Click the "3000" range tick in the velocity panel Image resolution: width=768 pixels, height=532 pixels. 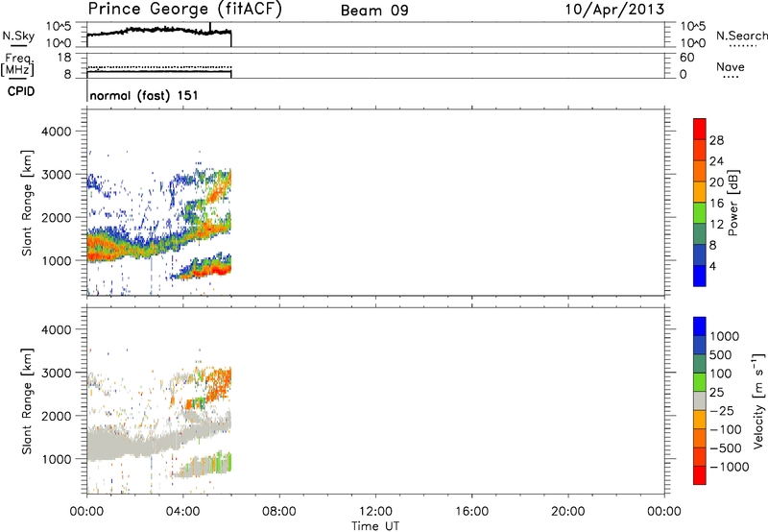point(57,373)
